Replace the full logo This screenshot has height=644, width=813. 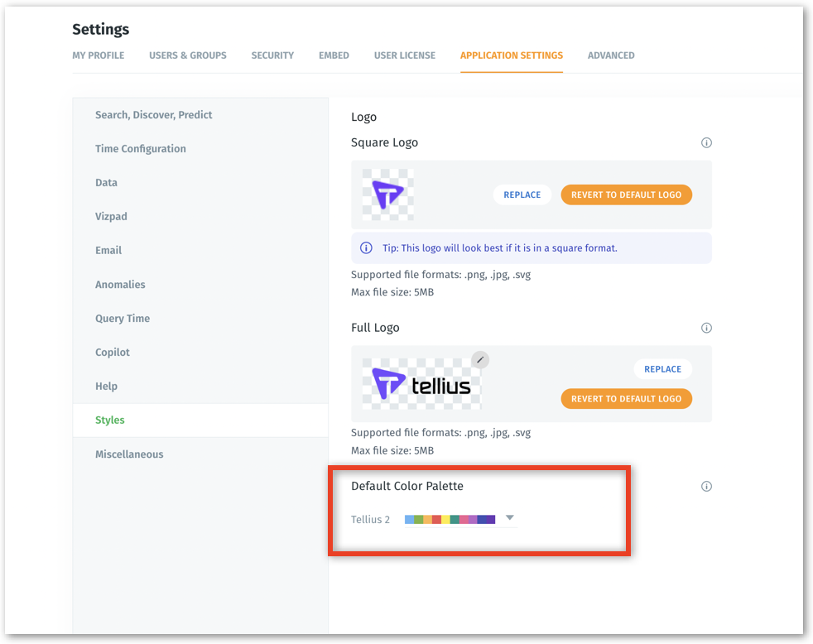point(662,369)
